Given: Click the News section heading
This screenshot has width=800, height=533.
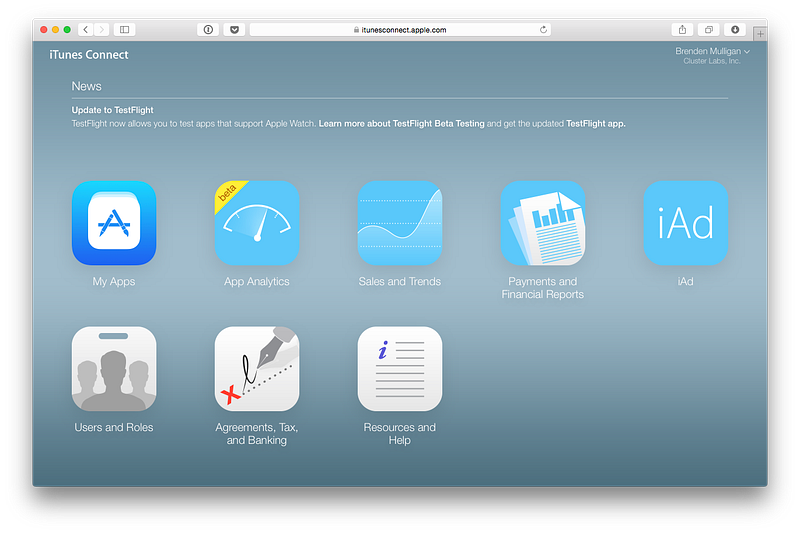Looking at the screenshot, I should pyautogui.click(x=86, y=86).
